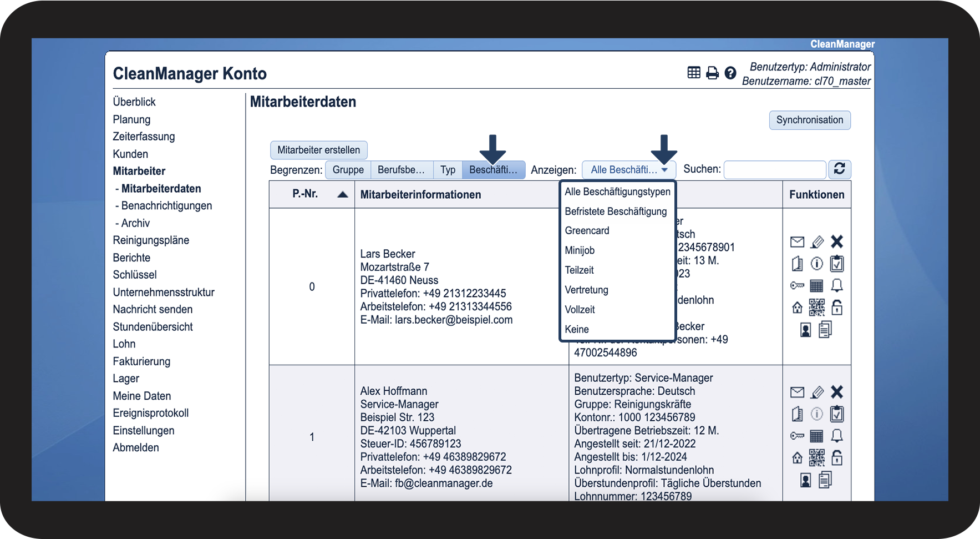The image size is (980, 539).
Task: Click bell icon in Alex Hoffmann's row
Action: [x=837, y=436]
